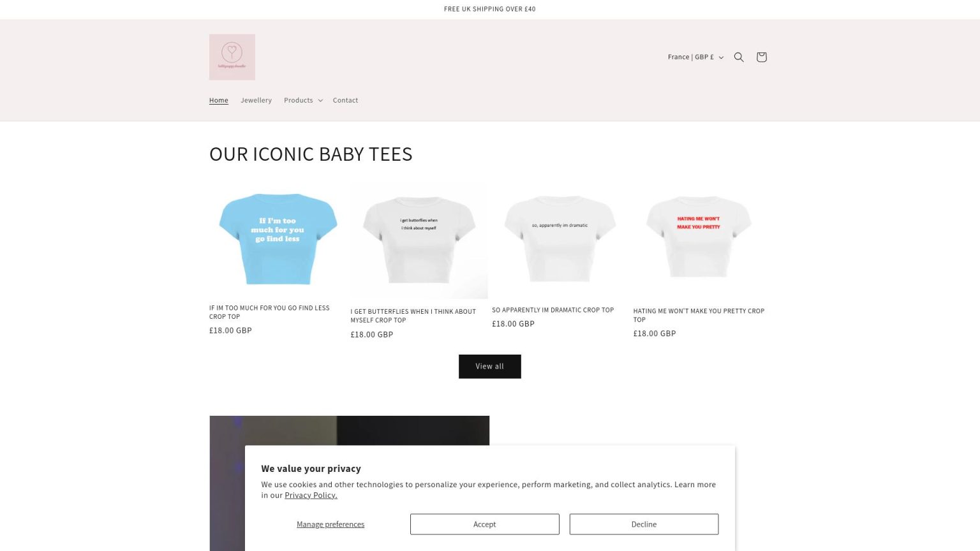Expand the France | GBP £ currency selector

(695, 57)
